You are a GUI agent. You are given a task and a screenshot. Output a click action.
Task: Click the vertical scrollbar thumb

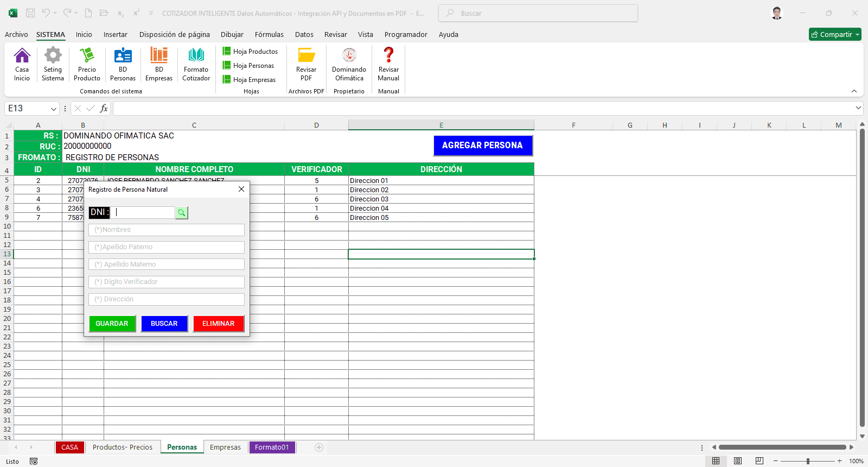(x=862, y=278)
